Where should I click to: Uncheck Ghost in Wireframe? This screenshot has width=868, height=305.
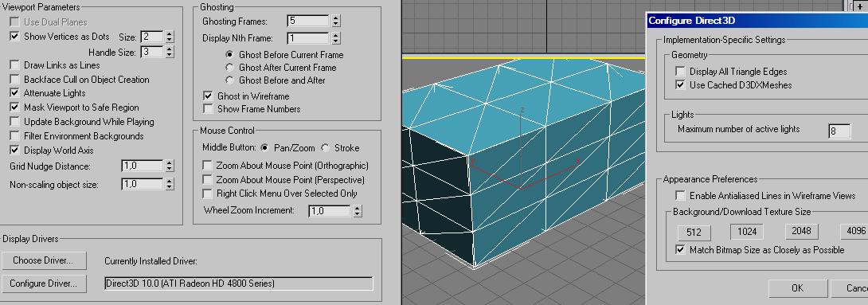tap(208, 96)
